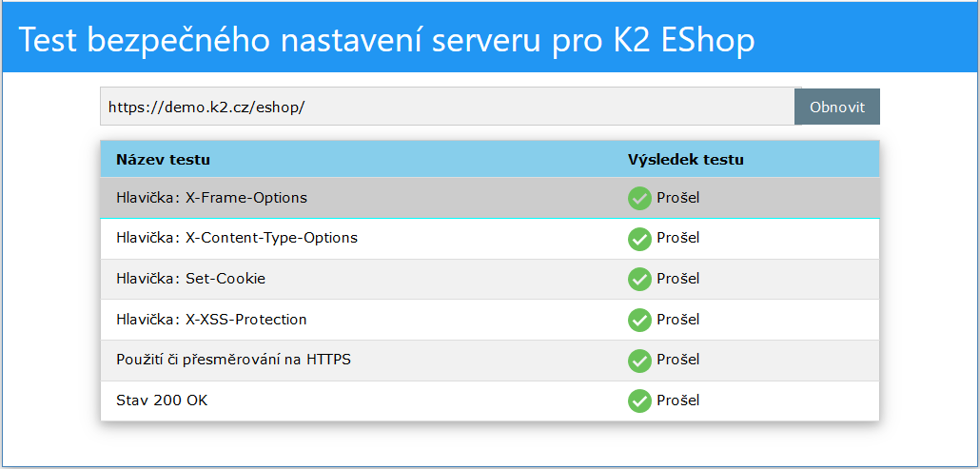Click the Výsledek testu column header
This screenshot has height=469, width=980.
pyautogui.click(x=685, y=160)
